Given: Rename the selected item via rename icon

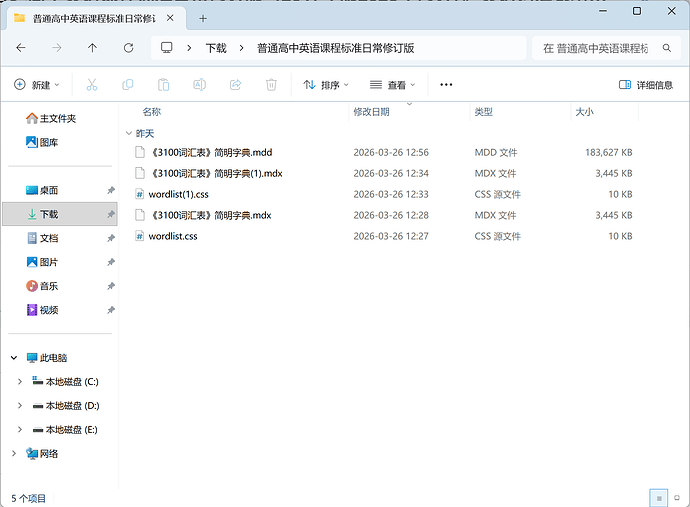Looking at the screenshot, I should click(x=199, y=84).
